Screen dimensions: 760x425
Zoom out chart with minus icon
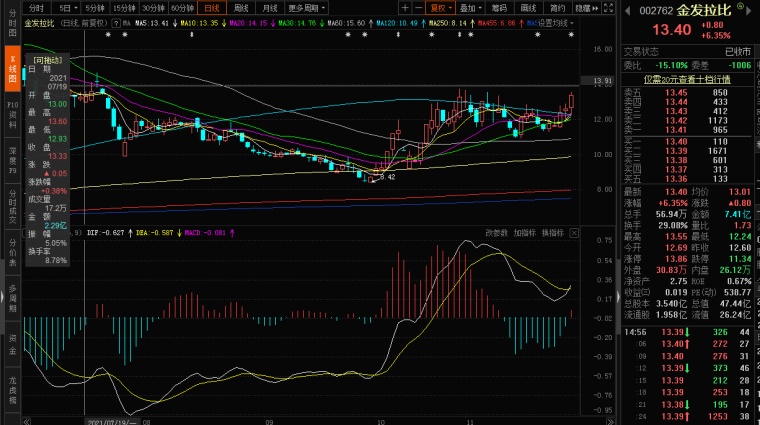pos(418,8)
